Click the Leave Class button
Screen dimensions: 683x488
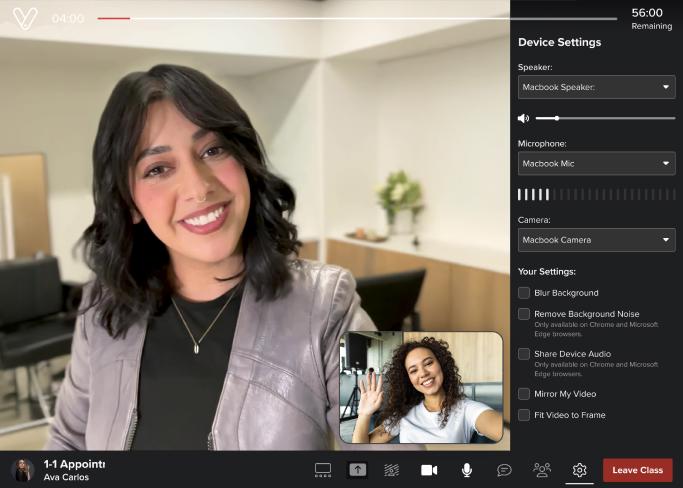click(637, 470)
